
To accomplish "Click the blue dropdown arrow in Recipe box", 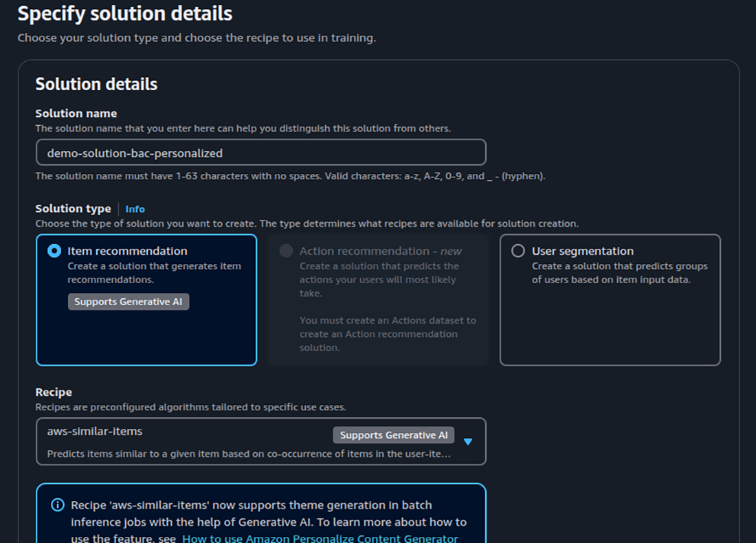I will click(467, 441).
